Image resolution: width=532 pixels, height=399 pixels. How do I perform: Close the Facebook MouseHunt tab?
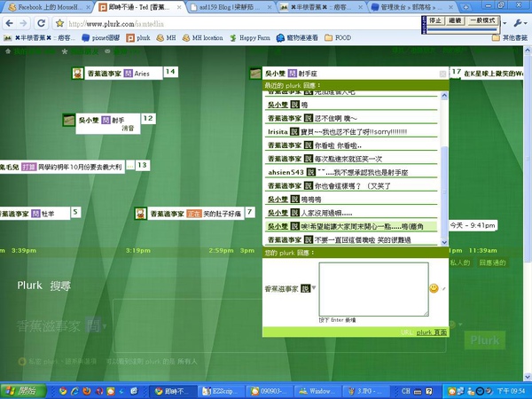click(88, 7)
